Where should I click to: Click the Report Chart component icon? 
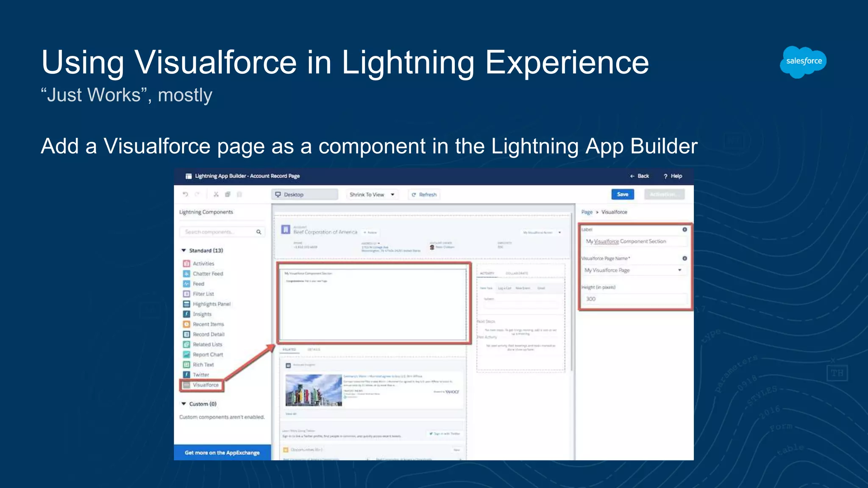tap(186, 355)
